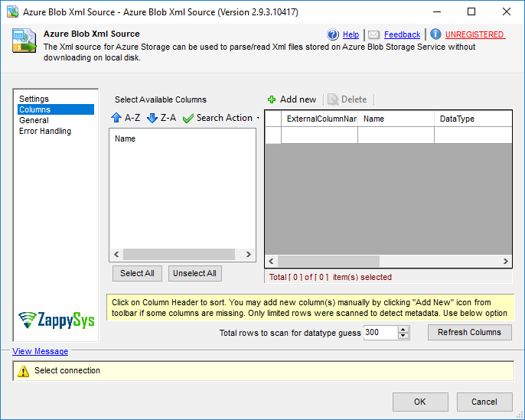Click the Azure Blob Xml Source logo icon

coord(24,41)
